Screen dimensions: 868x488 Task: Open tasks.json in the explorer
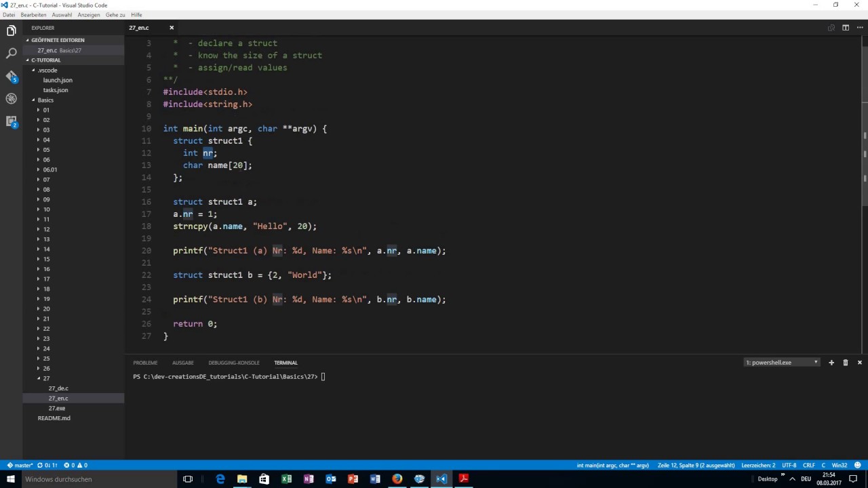pyautogui.click(x=56, y=90)
